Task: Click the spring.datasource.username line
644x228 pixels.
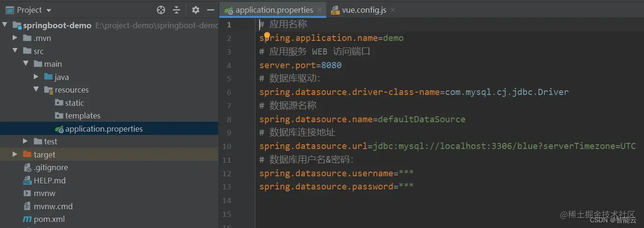Action: pyautogui.click(x=337, y=173)
